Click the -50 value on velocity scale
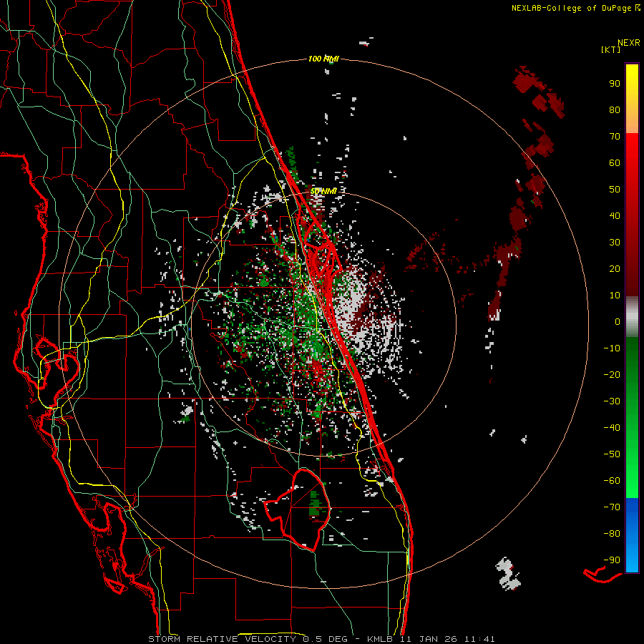644x644 pixels. 612,454
